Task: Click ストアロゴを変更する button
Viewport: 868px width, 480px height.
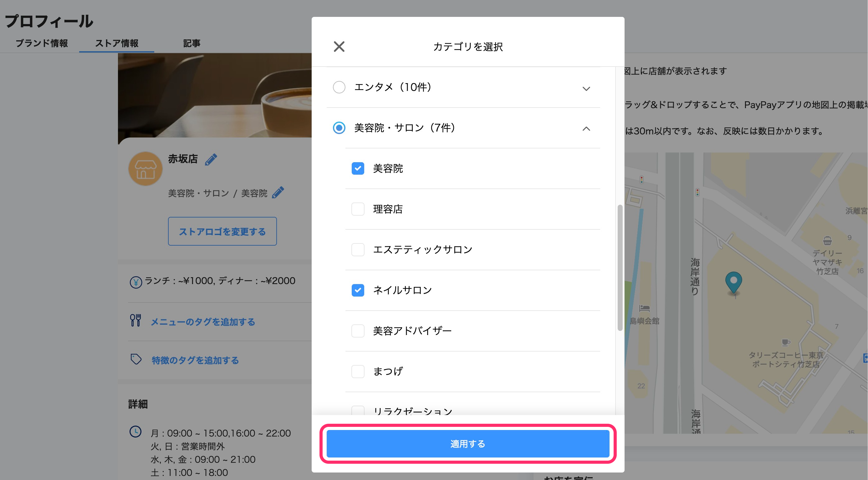Action: click(x=222, y=232)
